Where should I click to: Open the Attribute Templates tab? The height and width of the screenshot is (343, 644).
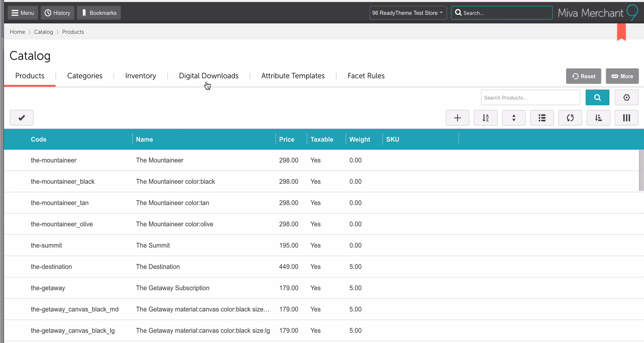pos(293,76)
